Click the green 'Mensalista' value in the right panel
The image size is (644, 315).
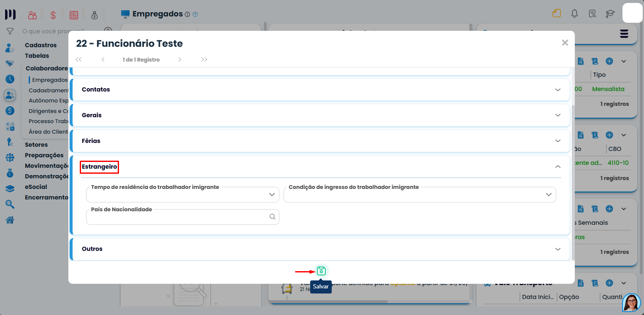[x=608, y=89]
